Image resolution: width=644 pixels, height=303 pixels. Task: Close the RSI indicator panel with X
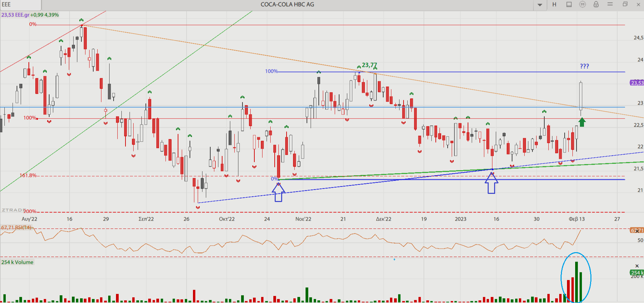(637, 230)
